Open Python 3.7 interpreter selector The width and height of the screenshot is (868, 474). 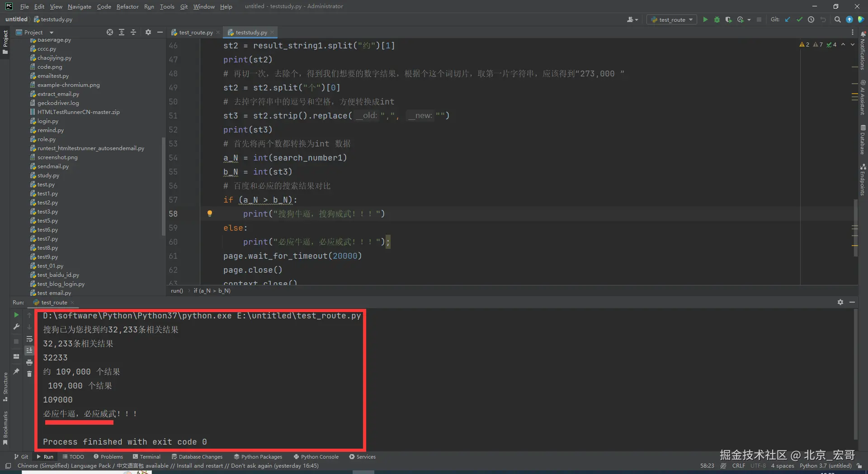click(x=826, y=466)
